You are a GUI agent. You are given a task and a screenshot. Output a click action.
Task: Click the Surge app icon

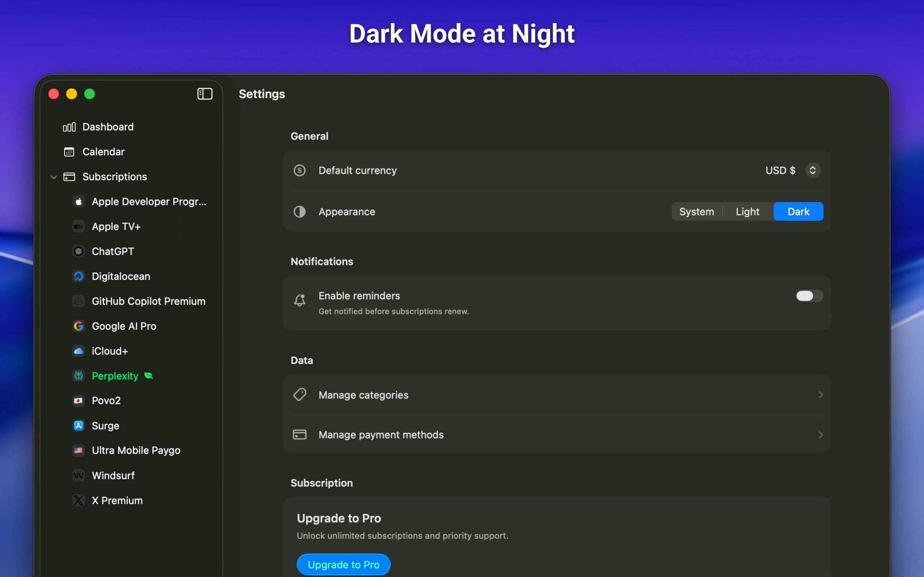click(x=79, y=426)
